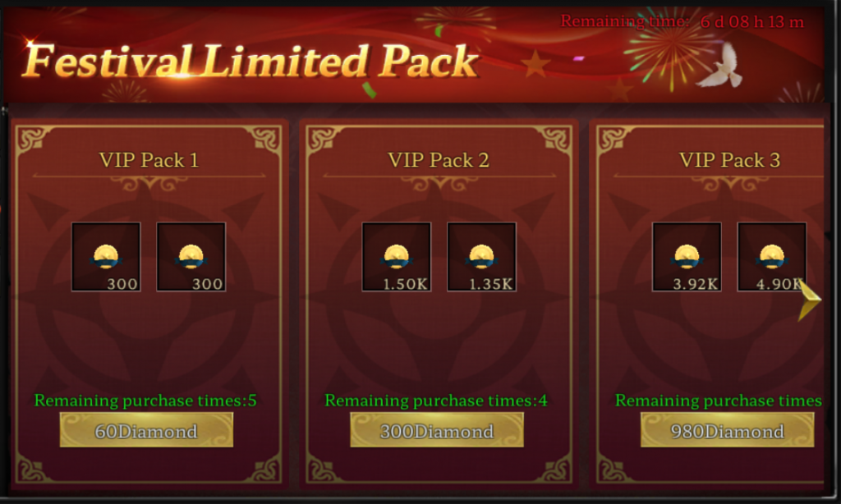Click the white dove icon in banner
This screenshot has width=841, height=504.
click(x=720, y=66)
